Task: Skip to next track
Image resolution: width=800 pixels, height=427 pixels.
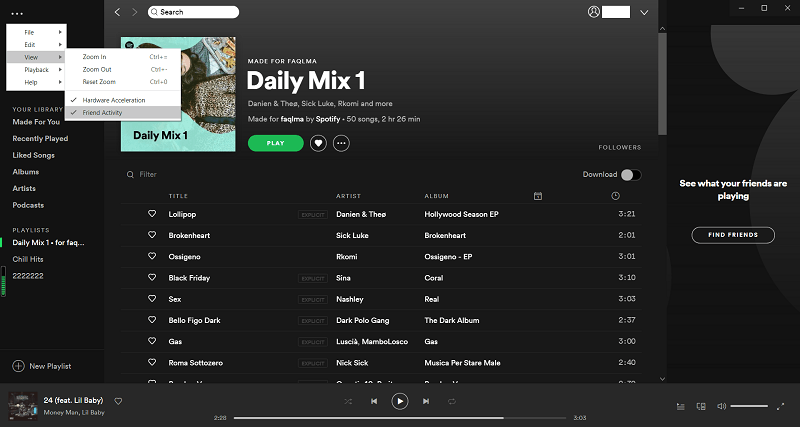Action: (426, 401)
